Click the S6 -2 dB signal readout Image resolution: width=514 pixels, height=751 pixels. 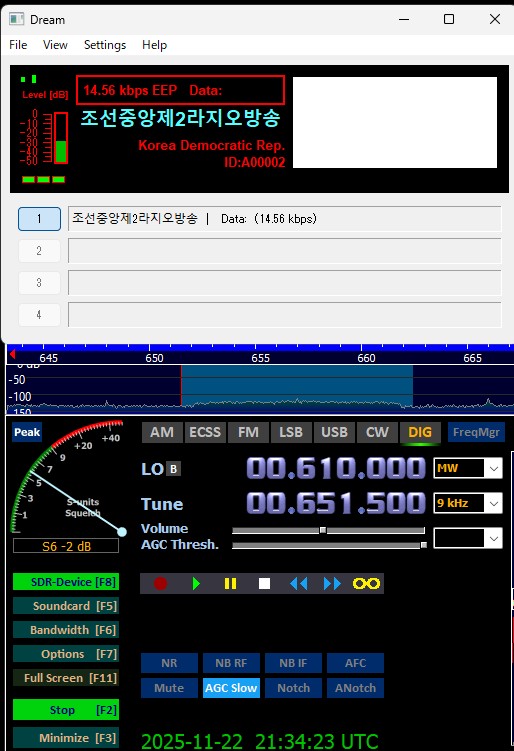(66, 546)
